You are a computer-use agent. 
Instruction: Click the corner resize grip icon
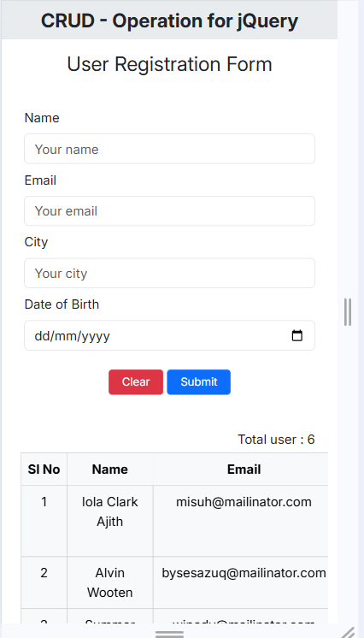[348, 632]
